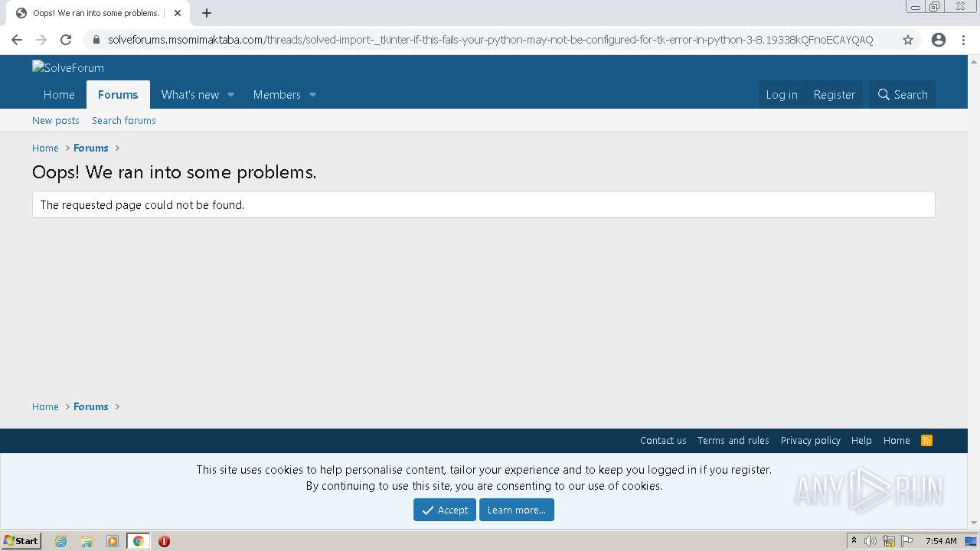Select the Forums navigation tab
980x551 pixels.
click(118, 95)
